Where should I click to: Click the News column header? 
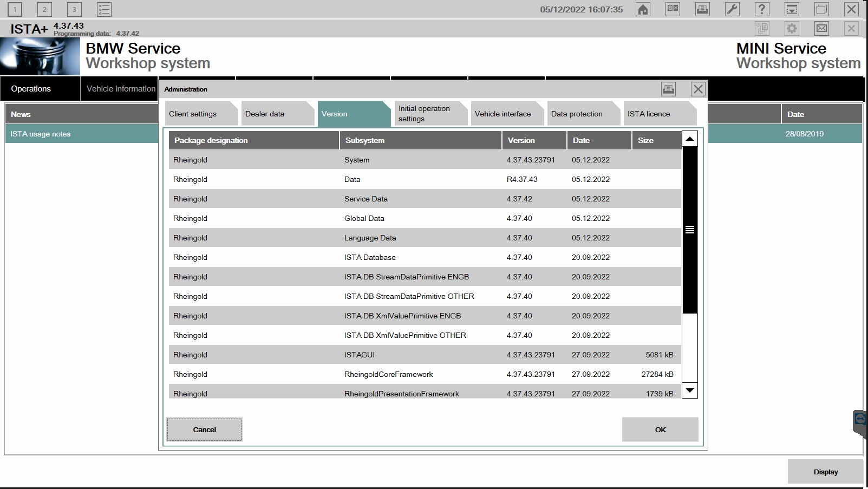(x=82, y=114)
